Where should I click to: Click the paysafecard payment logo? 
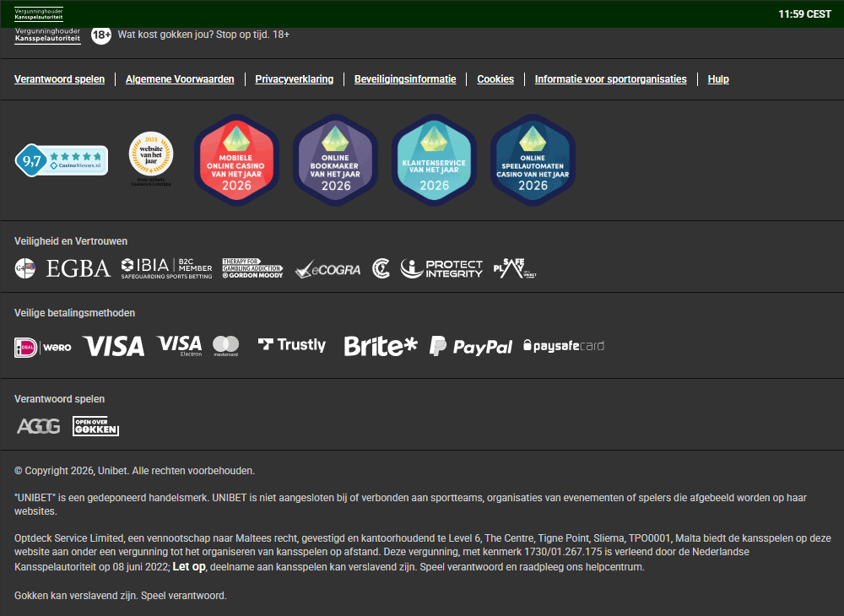coord(564,345)
